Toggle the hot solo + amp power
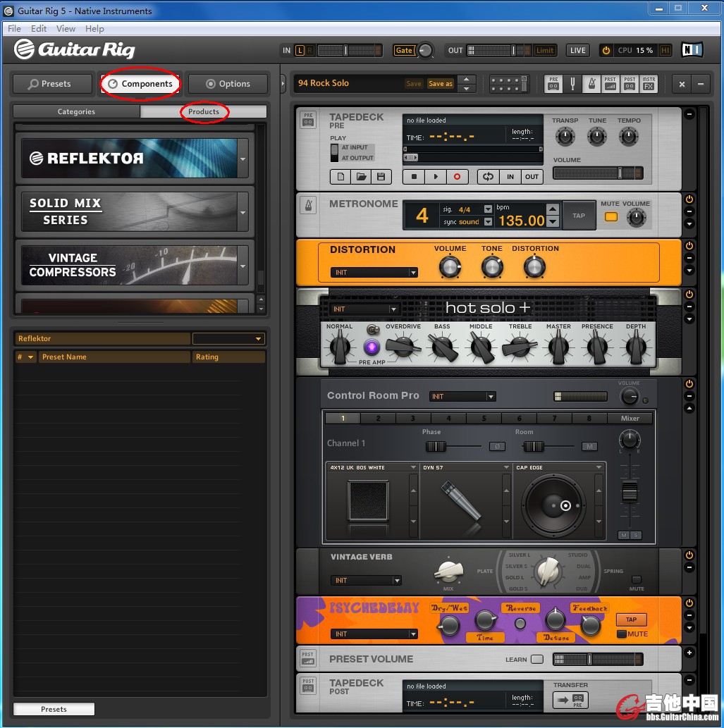 [689, 295]
